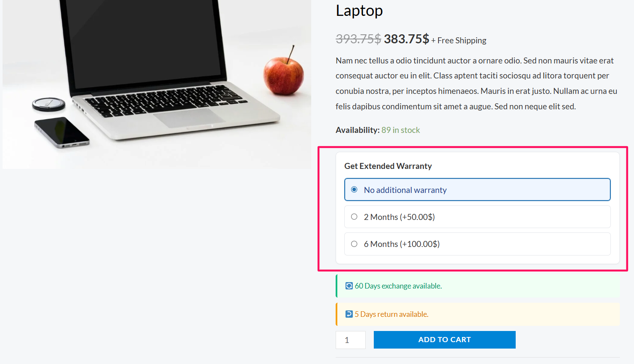Click the "6 Months" option row
Image resolution: width=634 pixels, height=364 pixels.
pos(477,244)
